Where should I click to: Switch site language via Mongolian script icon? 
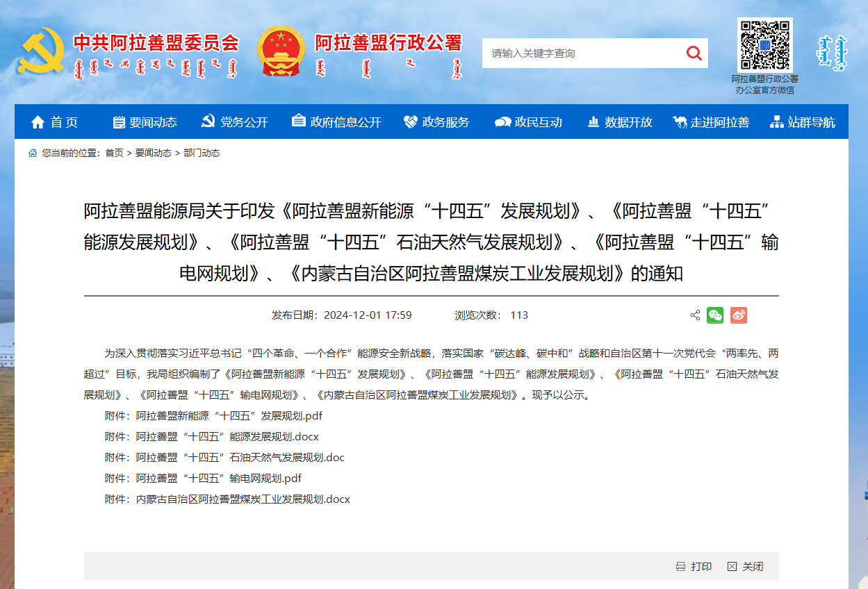pyautogui.click(x=831, y=52)
